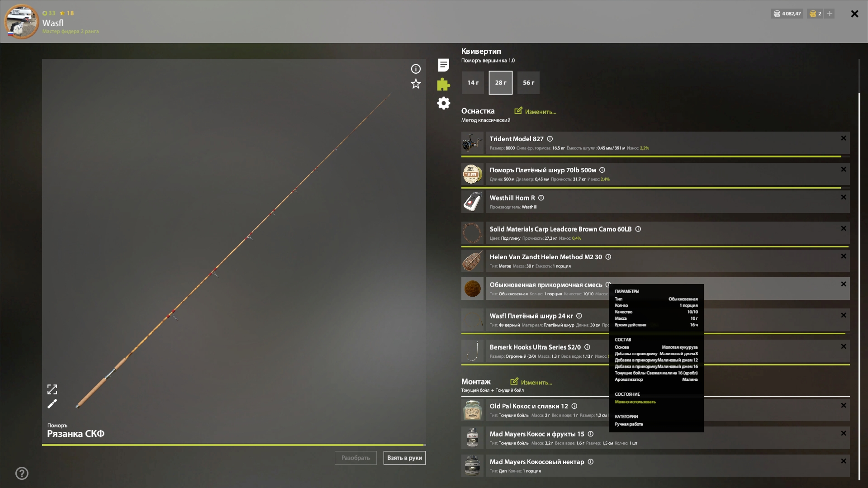The width and height of the screenshot is (868, 488).
Task: Click the Old Pal Кокос и сливки thumbnail
Action: (x=472, y=410)
